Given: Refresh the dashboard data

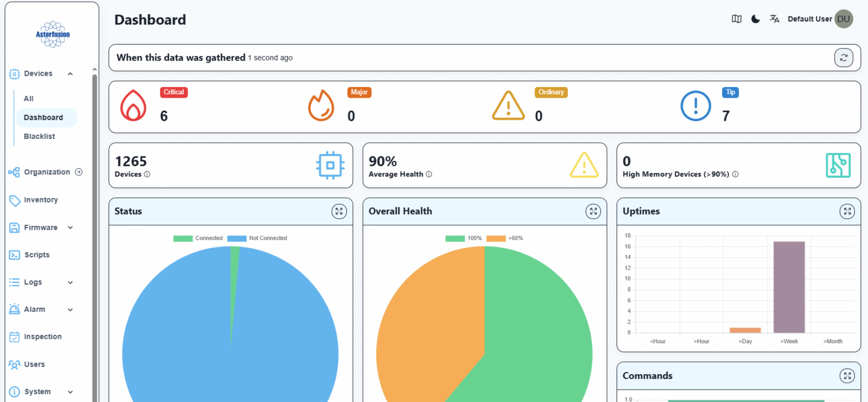Looking at the screenshot, I should (844, 58).
